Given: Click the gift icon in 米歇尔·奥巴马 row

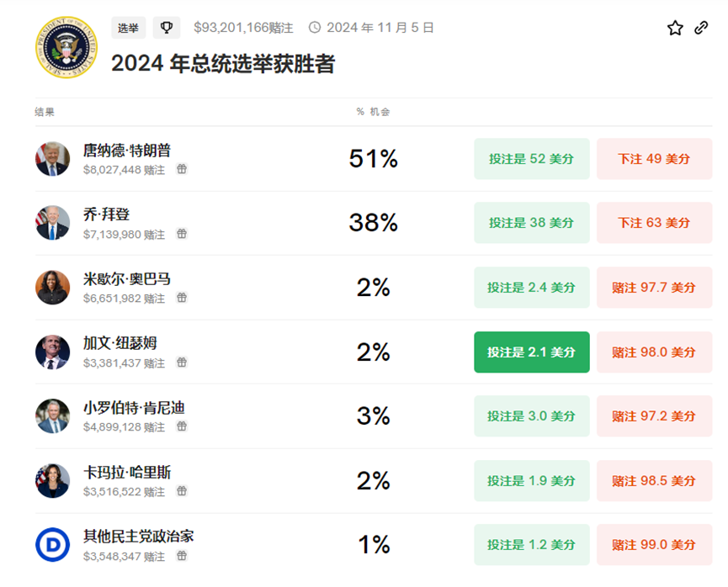Looking at the screenshot, I should 182,298.
